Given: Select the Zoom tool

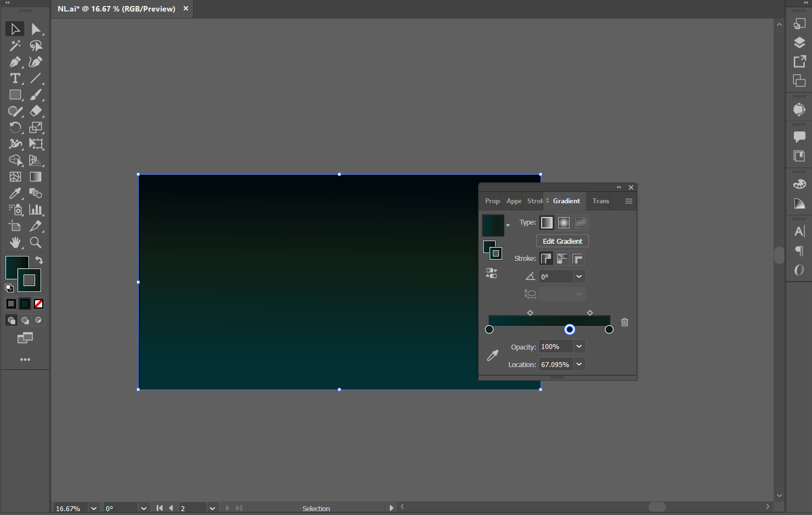Looking at the screenshot, I should click(36, 243).
